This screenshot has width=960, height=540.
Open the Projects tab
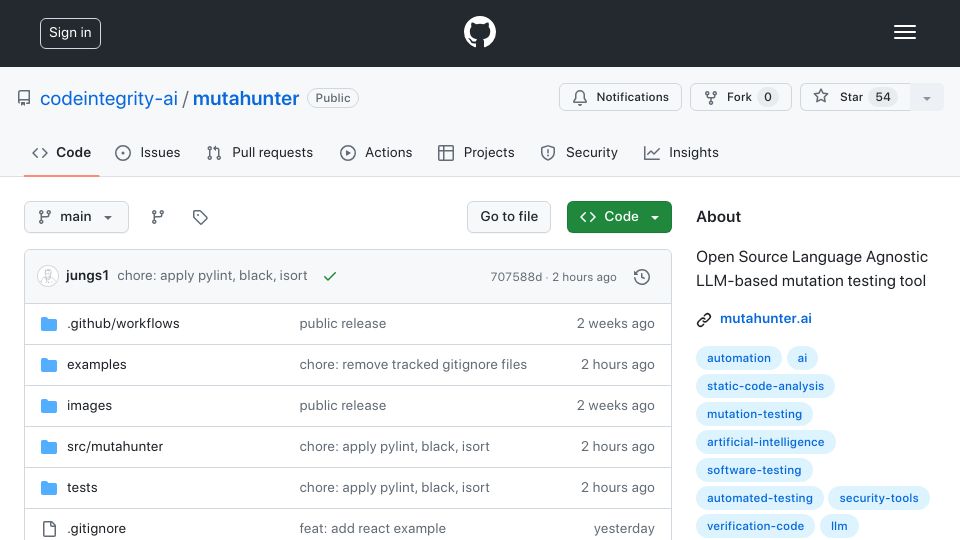coord(476,152)
